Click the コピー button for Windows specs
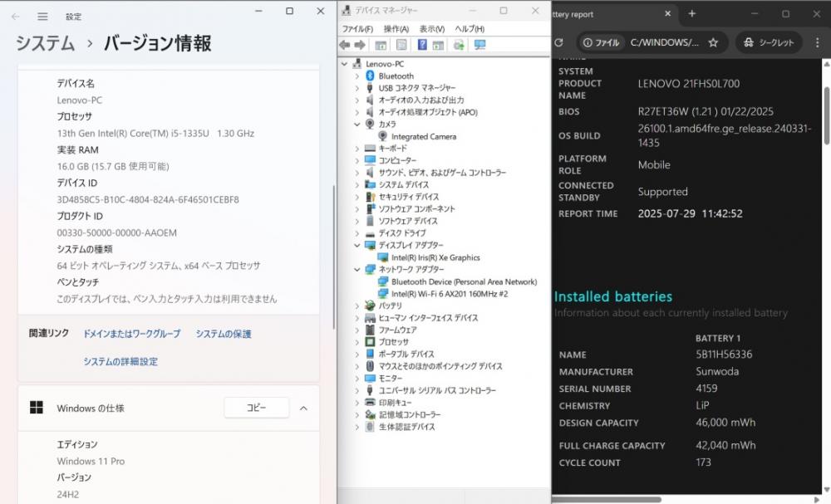This screenshot has width=831, height=504. (257, 408)
